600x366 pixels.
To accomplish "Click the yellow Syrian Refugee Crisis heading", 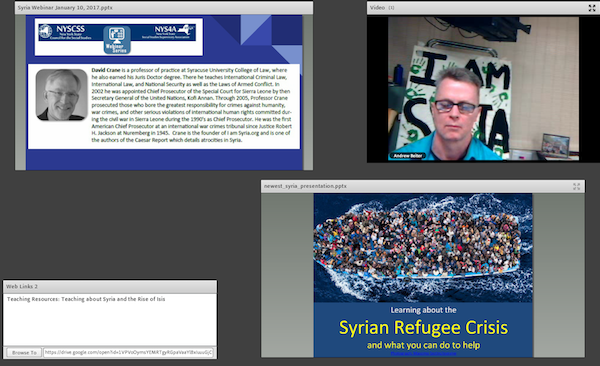I will coord(423,327).
